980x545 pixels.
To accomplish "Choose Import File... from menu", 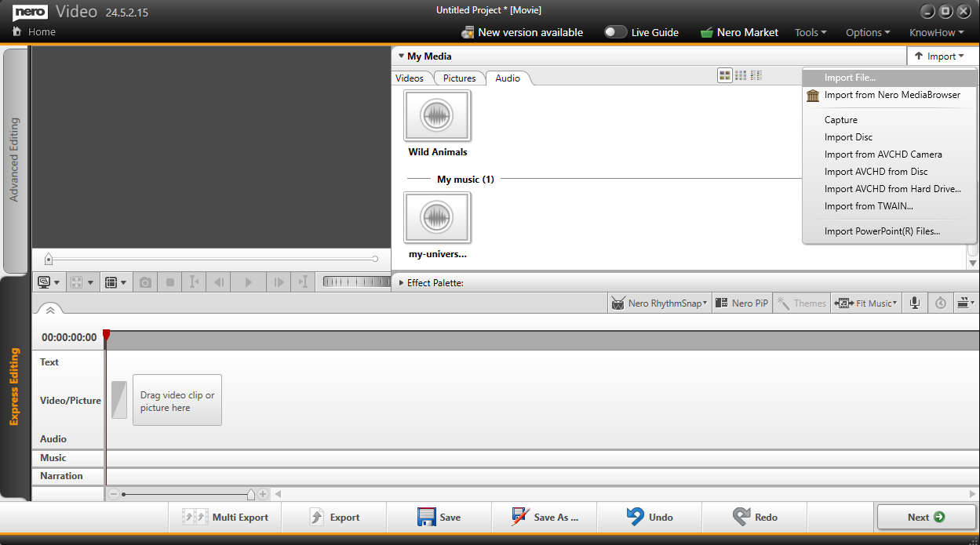I will tap(890, 78).
